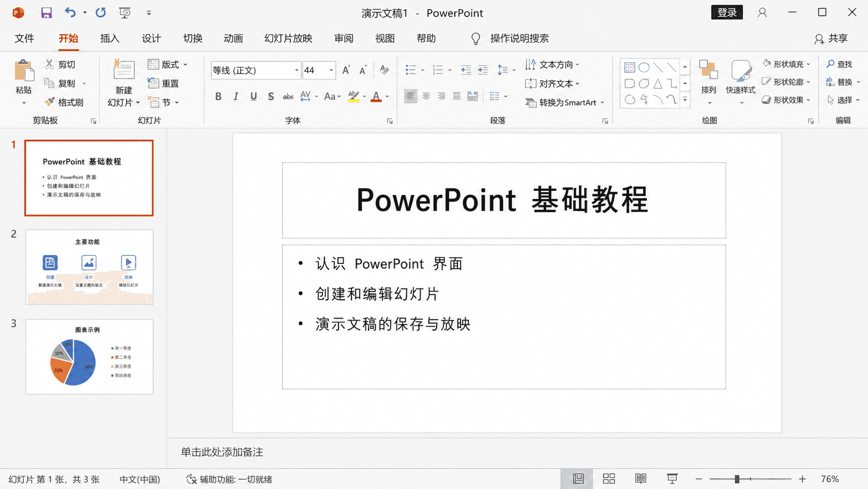Screen dimensions: 868x489
Task: Apply yellow text highlight color
Action: pos(354,97)
